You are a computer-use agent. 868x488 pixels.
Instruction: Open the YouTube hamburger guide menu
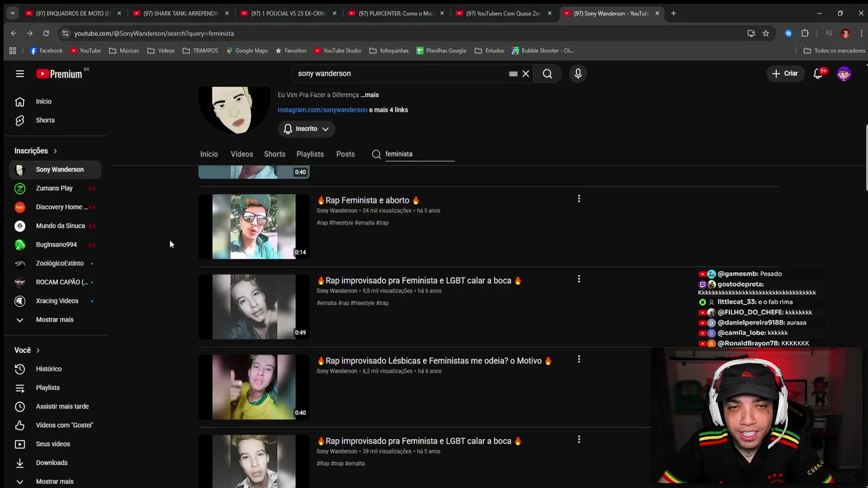point(20,74)
